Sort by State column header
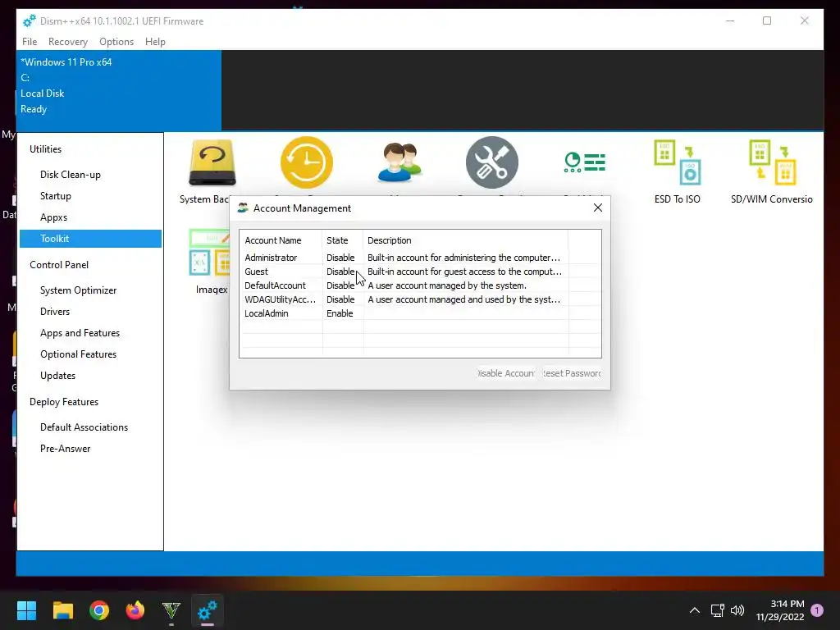This screenshot has width=840, height=630. 342,240
